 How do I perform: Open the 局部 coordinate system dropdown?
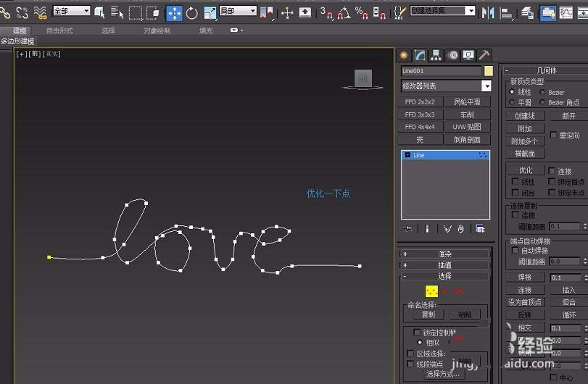point(238,10)
